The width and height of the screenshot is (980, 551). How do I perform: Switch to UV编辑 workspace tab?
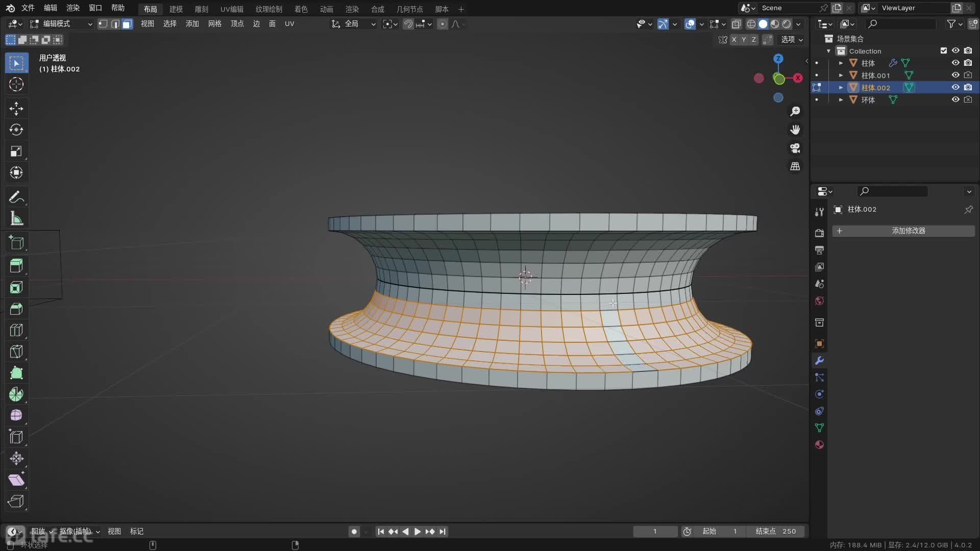[x=232, y=9]
